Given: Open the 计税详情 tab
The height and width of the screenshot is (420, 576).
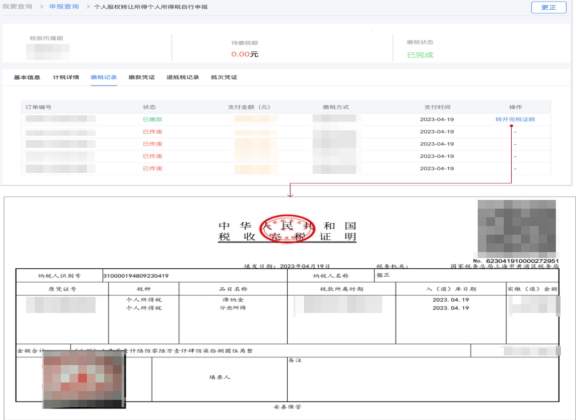Looking at the screenshot, I should pos(66,77).
